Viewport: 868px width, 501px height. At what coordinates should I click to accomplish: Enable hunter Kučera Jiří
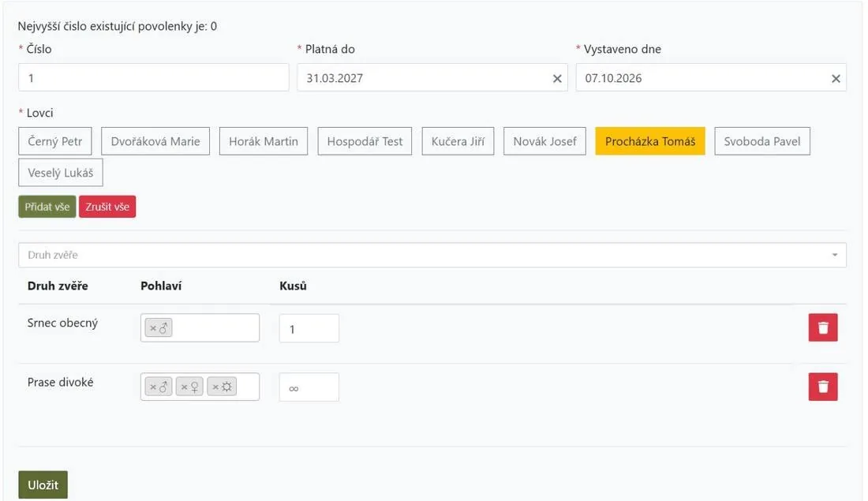pos(458,141)
